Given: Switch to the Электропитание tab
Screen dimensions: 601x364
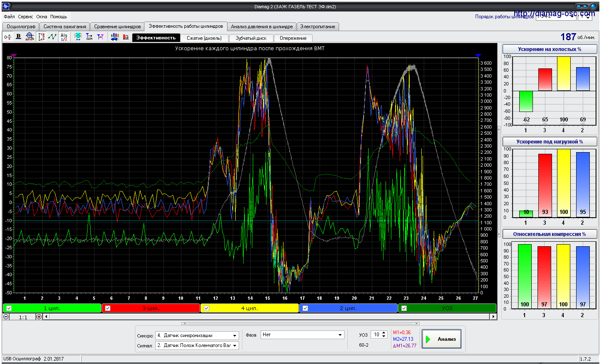Looking at the screenshot, I should [x=318, y=27].
